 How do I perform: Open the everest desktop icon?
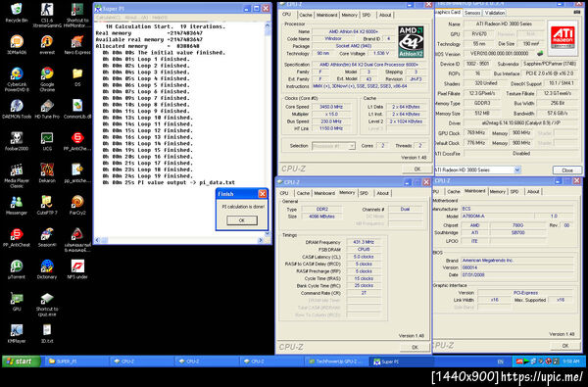tap(47, 45)
